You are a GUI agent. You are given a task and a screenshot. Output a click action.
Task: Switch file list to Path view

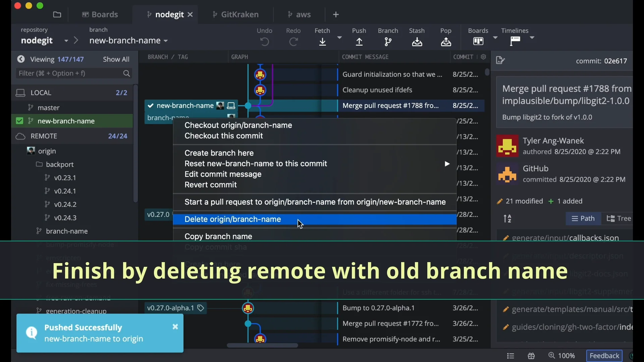click(x=583, y=219)
